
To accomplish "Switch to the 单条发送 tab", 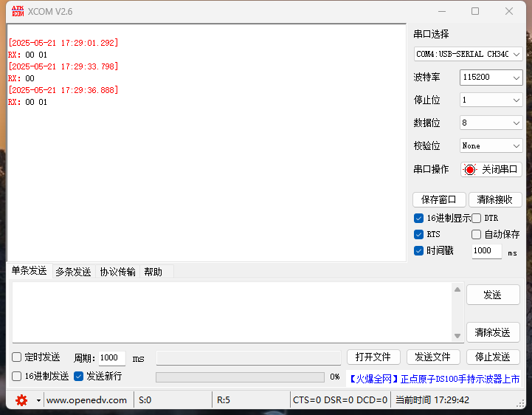I will coord(30,271).
